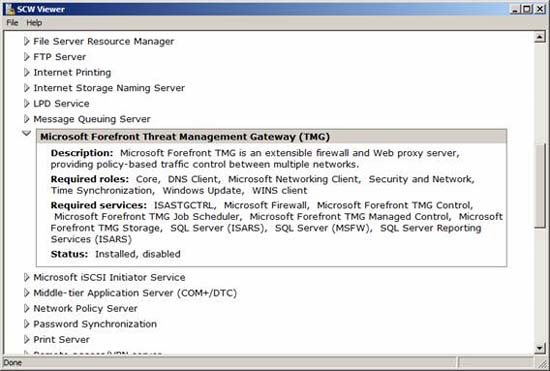Select the FTP Server label
Viewport: 550px width, 371px height.
(x=60, y=57)
